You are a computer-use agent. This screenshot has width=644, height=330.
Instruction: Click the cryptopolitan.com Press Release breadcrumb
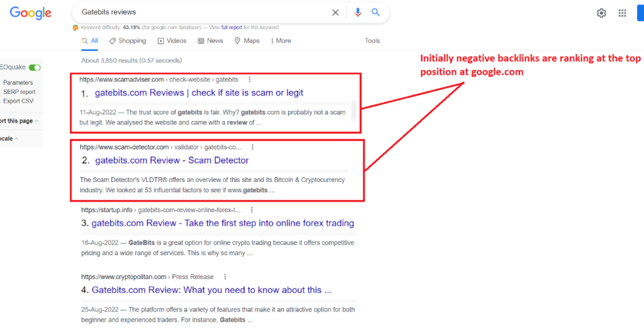(147, 277)
